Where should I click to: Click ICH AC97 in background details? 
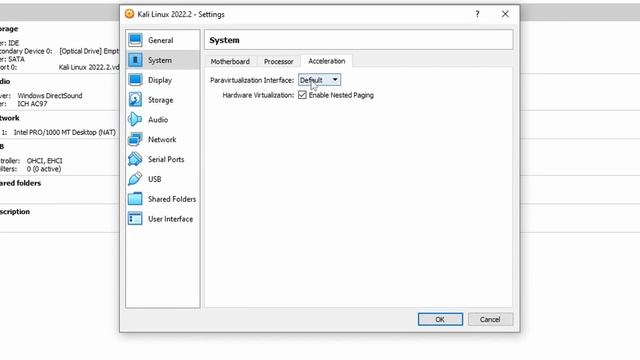(x=32, y=104)
